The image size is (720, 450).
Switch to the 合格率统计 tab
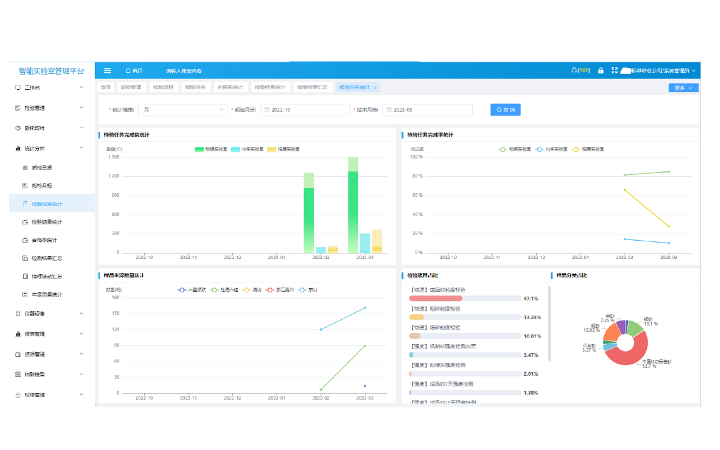click(230, 87)
